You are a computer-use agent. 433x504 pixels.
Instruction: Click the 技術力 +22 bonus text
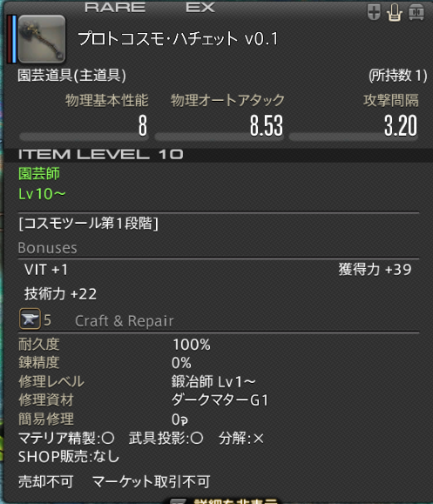pos(60,294)
